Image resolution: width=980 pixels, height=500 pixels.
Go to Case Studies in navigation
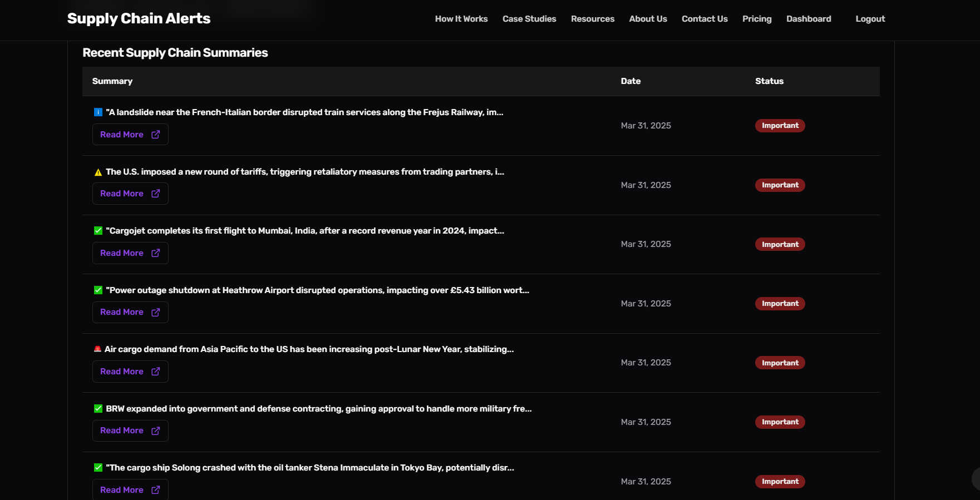point(529,19)
